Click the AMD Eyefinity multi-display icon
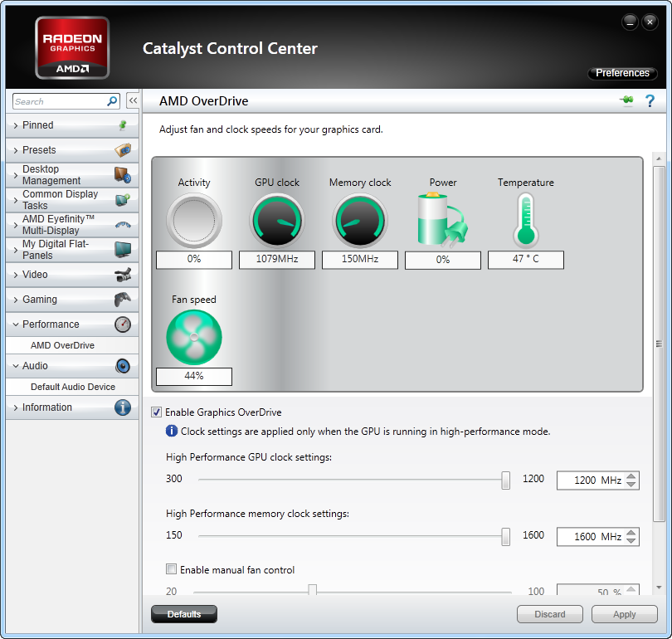672x639 pixels. (123, 225)
